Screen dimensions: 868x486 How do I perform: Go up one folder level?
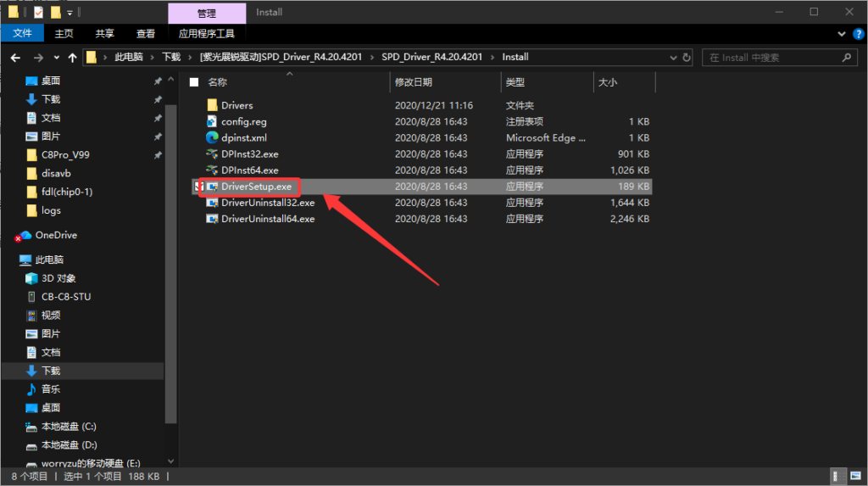(x=73, y=57)
